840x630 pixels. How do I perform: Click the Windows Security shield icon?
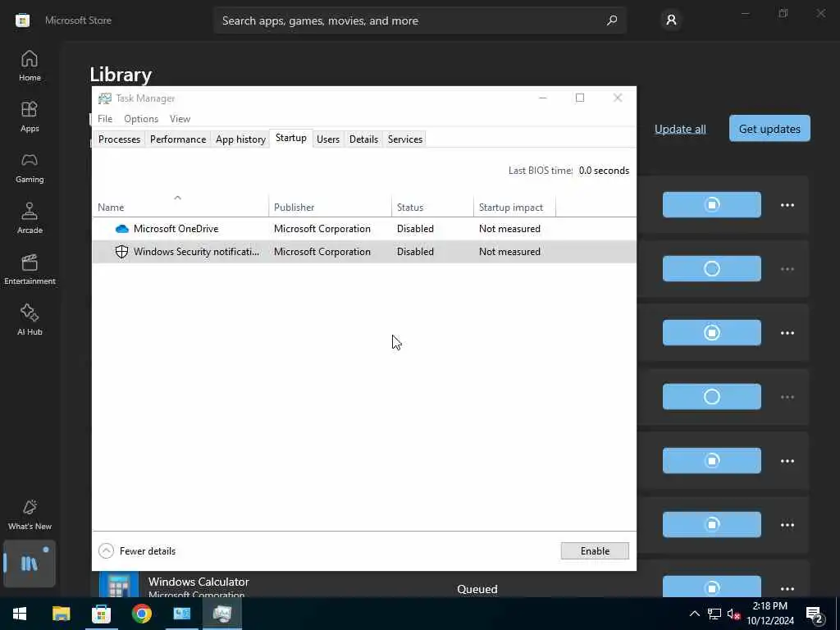pyautogui.click(x=121, y=252)
